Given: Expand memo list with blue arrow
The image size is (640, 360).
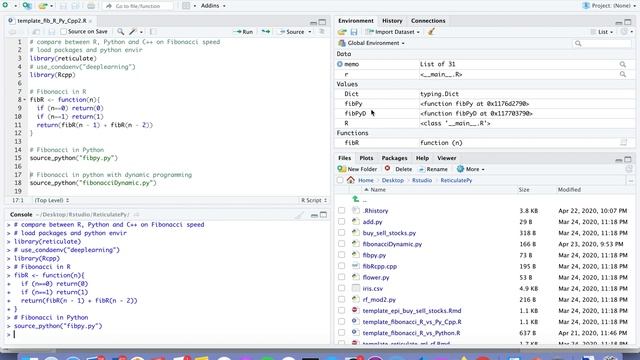Looking at the screenshot, I should point(340,64).
